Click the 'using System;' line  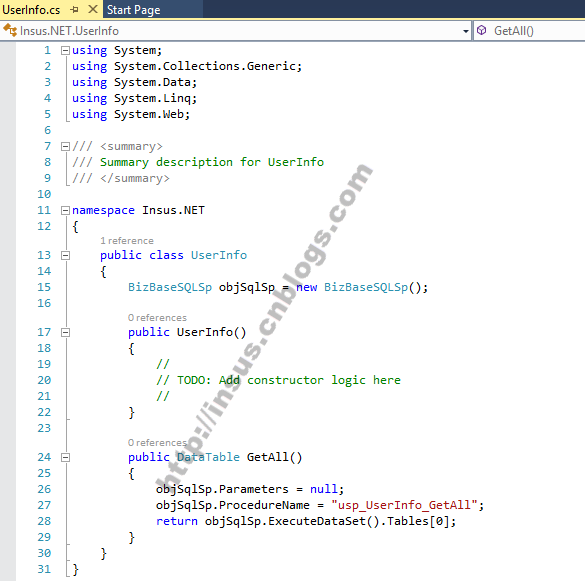point(117,50)
